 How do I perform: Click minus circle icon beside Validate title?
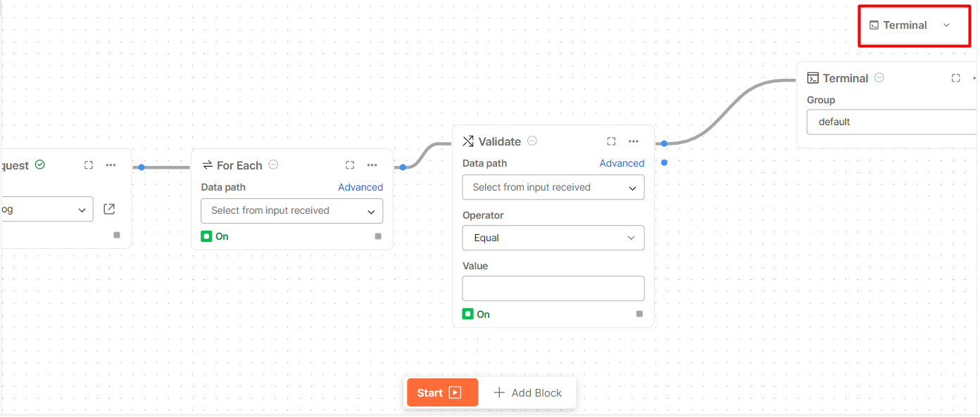[532, 141]
